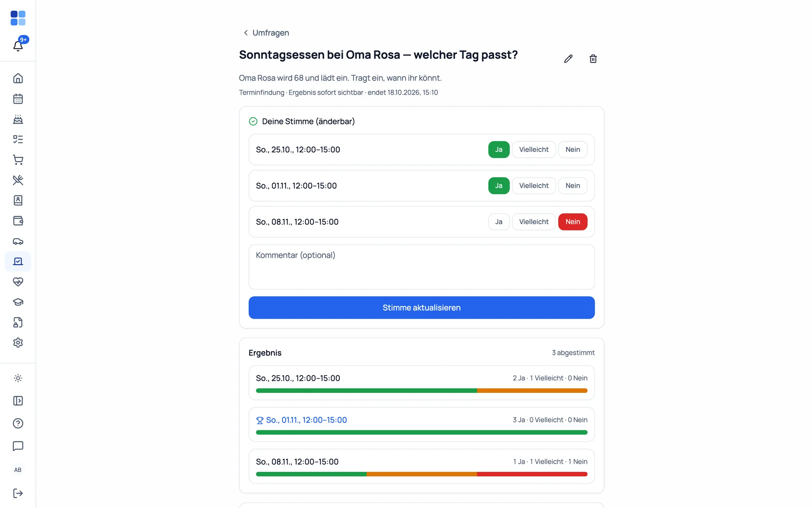Open the wallet finances icon
The image size is (812, 508).
(18, 221)
